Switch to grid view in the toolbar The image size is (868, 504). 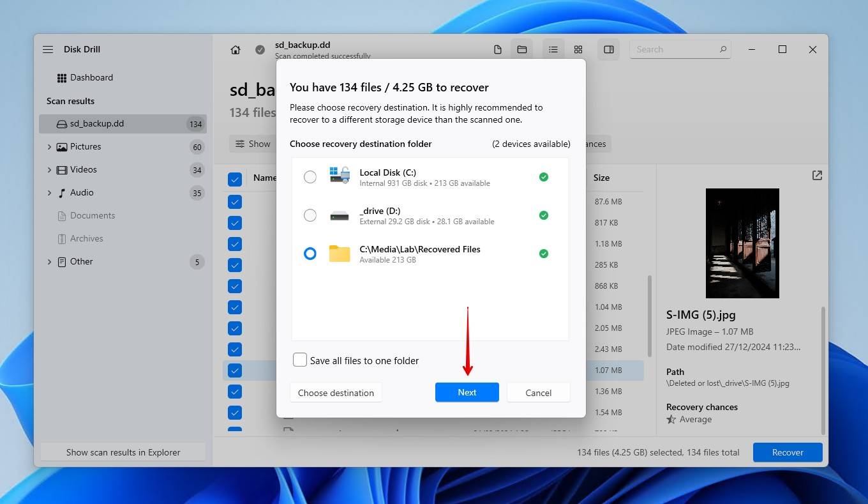click(x=578, y=49)
